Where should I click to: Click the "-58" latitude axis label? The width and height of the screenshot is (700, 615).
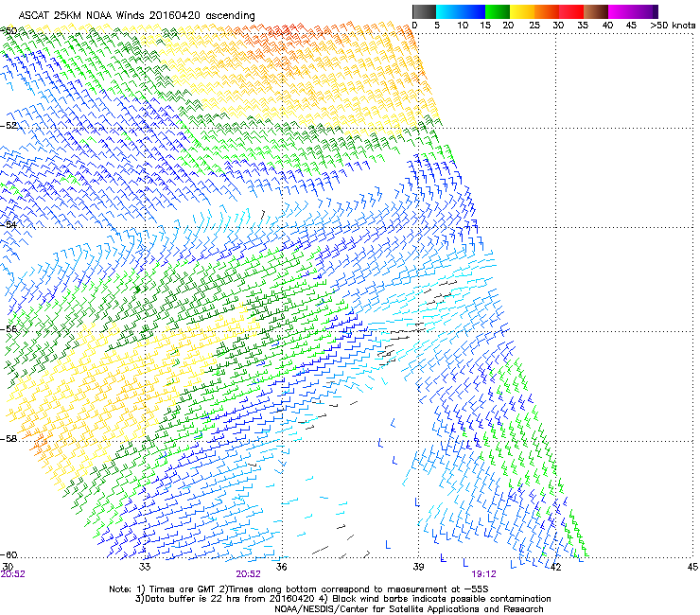[9, 439]
